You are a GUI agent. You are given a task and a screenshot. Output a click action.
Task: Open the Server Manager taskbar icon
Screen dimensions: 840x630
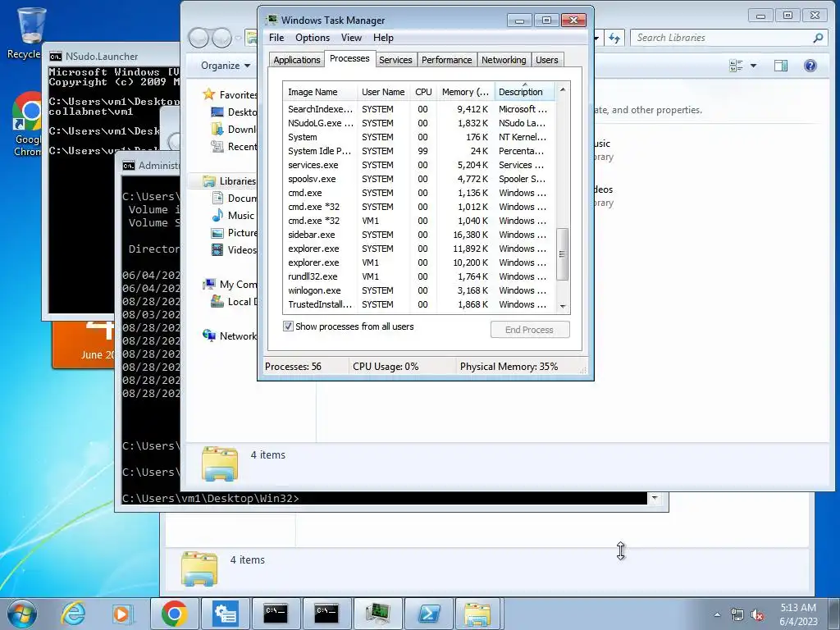225,614
